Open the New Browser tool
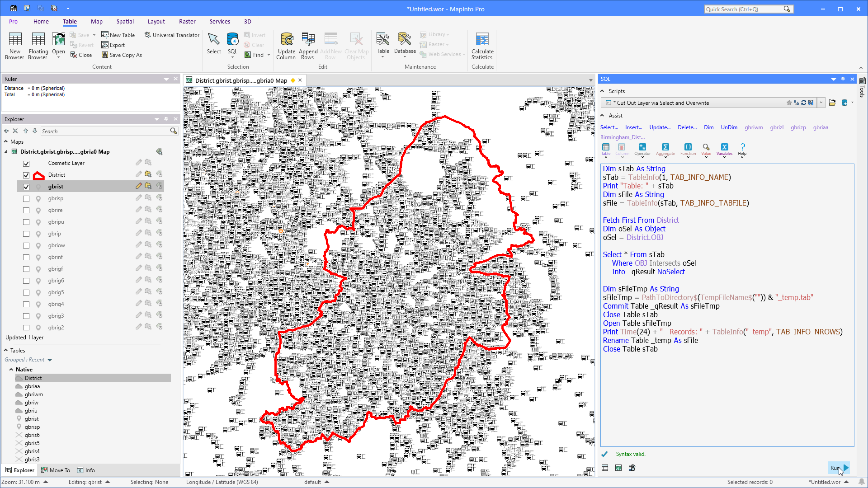The width and height of the screenshot is (868, 488). [x=14, y=45]
